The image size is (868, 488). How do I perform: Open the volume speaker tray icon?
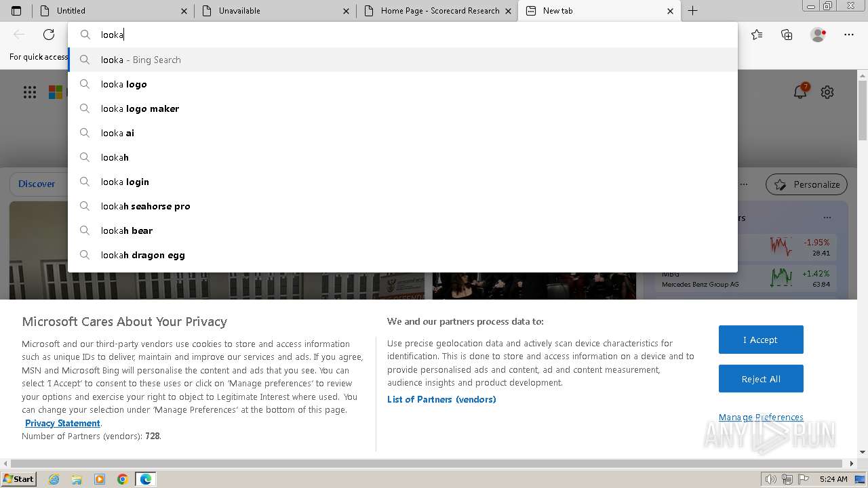click(x=771, y=479)
